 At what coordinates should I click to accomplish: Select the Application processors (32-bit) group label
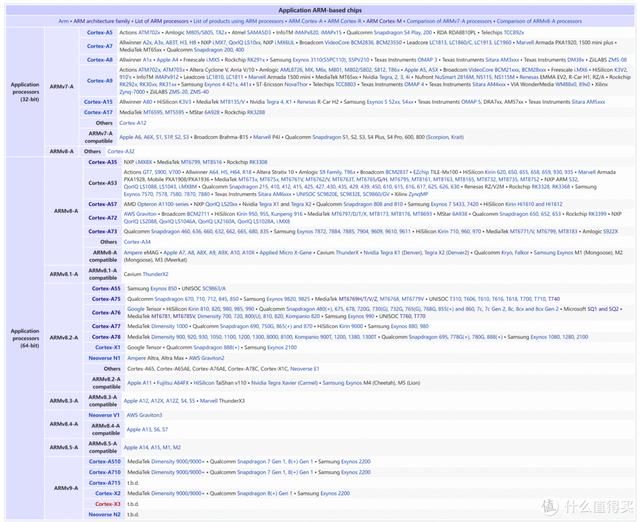pyautogui.click(x=25, y=91)
